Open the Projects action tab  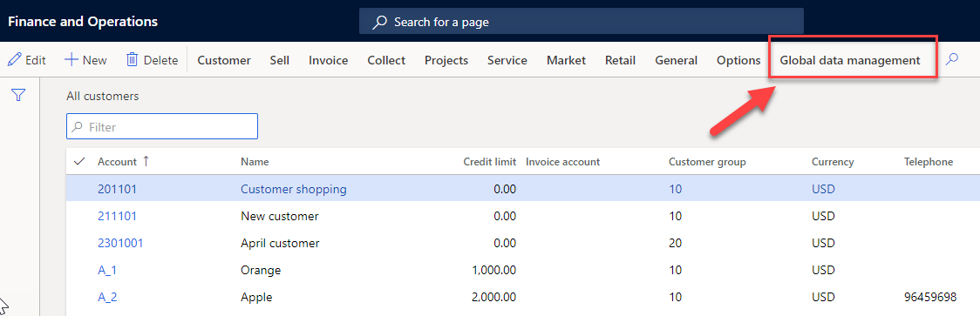point(446,61)
